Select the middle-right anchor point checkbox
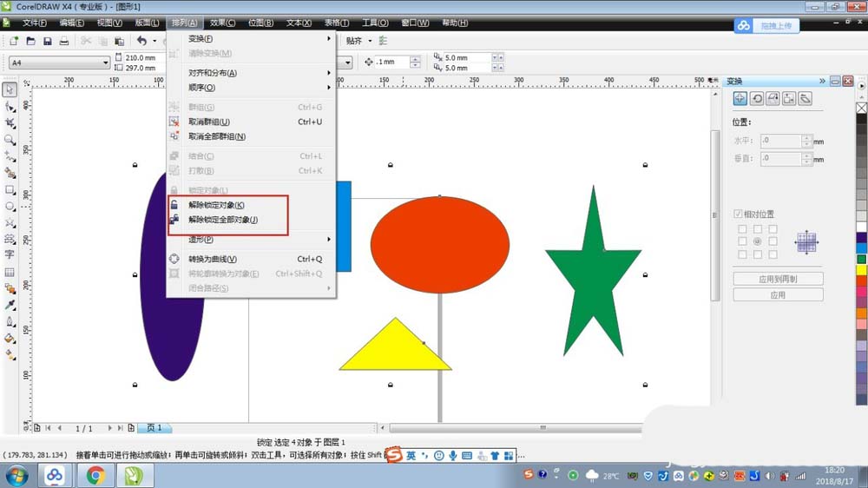 773,241
